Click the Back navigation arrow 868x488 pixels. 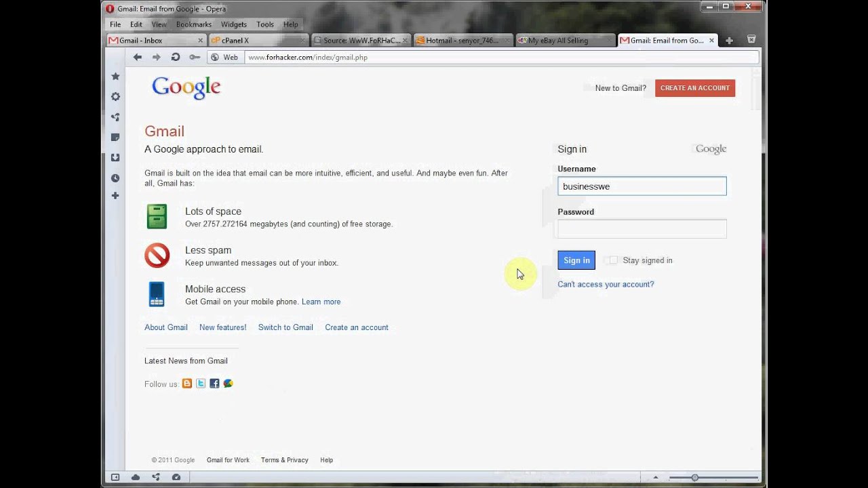click(x=138, y=58)
